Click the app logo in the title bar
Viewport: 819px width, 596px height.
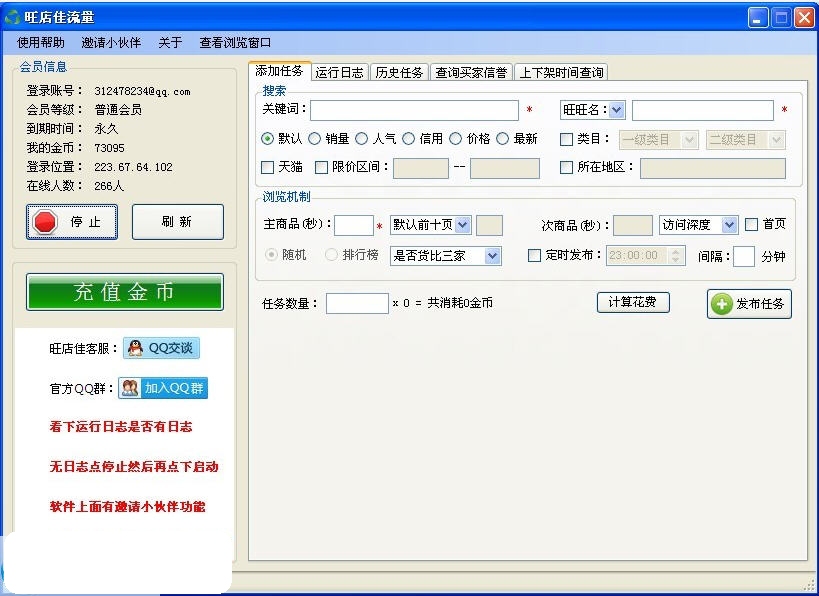tap(11, 17)
